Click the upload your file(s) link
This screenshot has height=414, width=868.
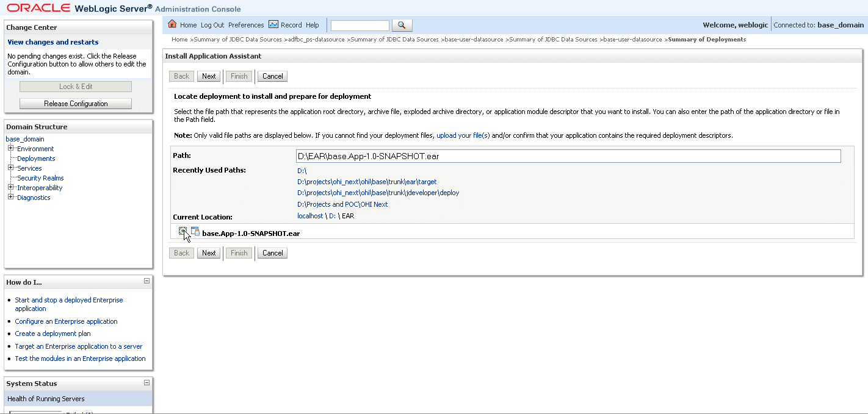tap(463, 135)
